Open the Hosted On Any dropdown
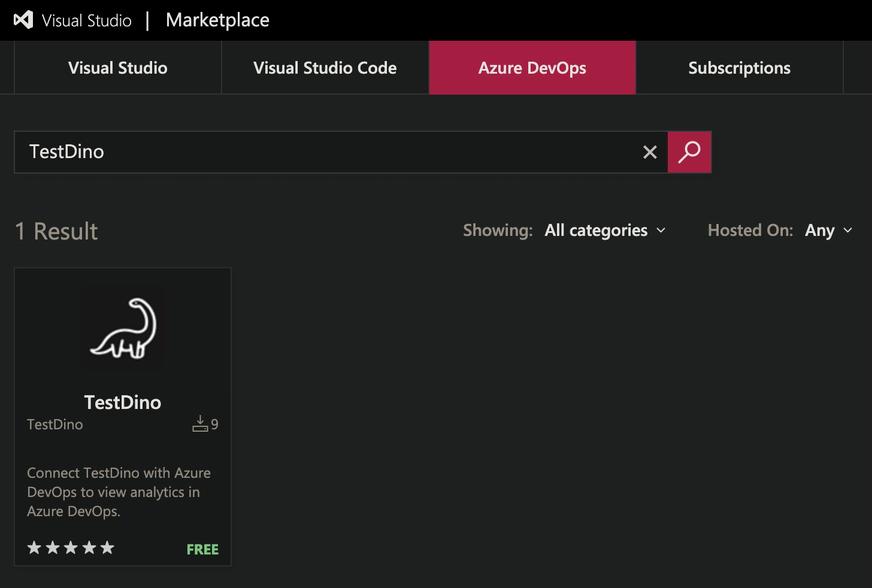 (x=819, y=230)
